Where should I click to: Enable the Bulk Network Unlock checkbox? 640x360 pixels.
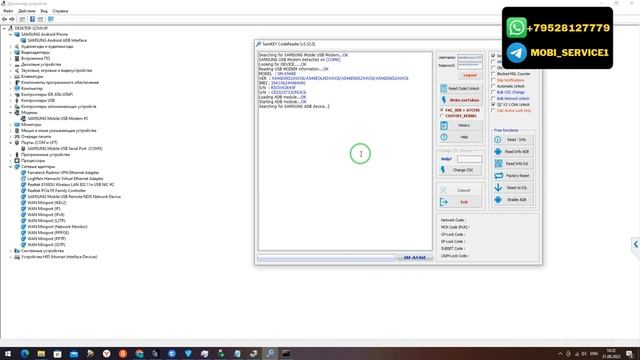(x=493, y=98)
